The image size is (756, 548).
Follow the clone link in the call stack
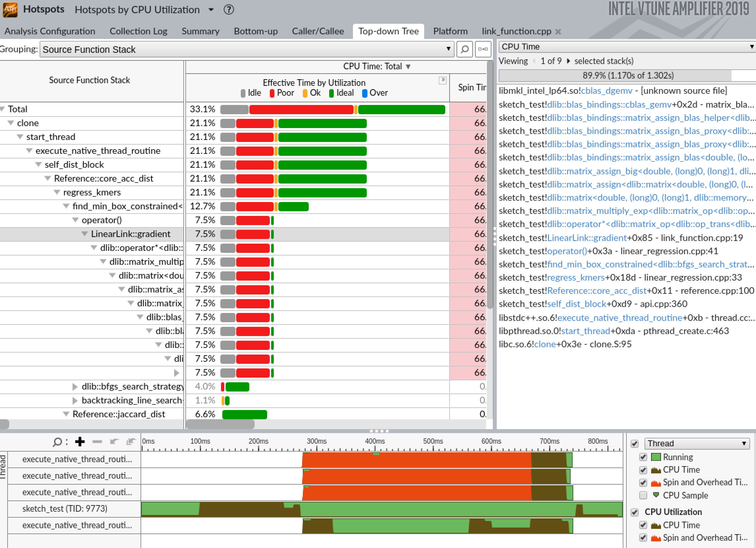tap(545, 344)
